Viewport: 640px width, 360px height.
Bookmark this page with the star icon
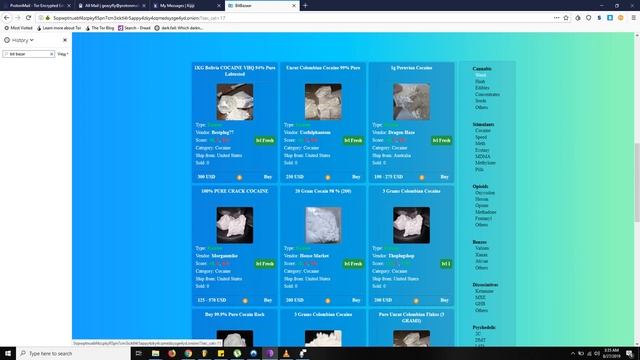click(566, 18)
